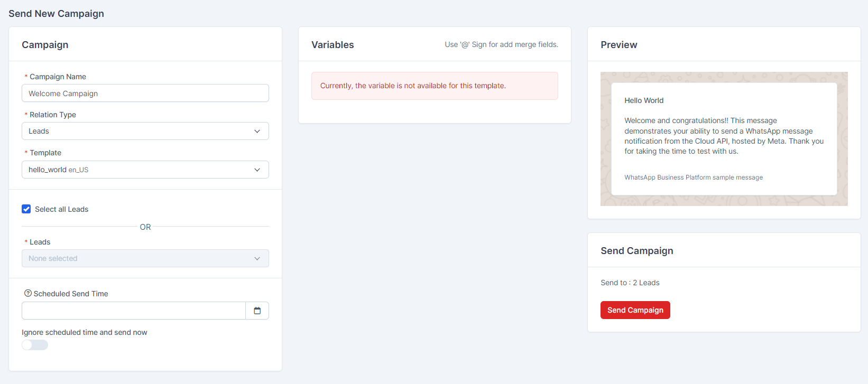Click the Hello World preview message card

click(x=724, y=138)
